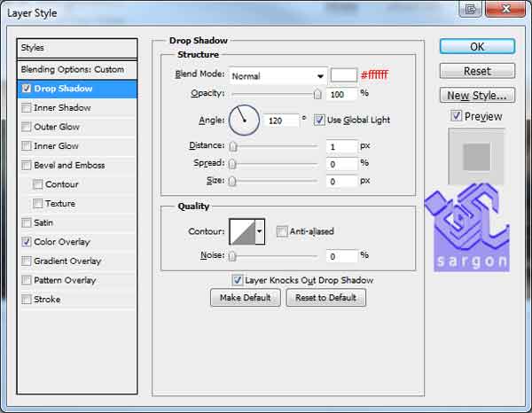The height and width of the screenshot is (413, 532).
Task: Select Blending Options: Custom
Action: (x=77, y=69)
